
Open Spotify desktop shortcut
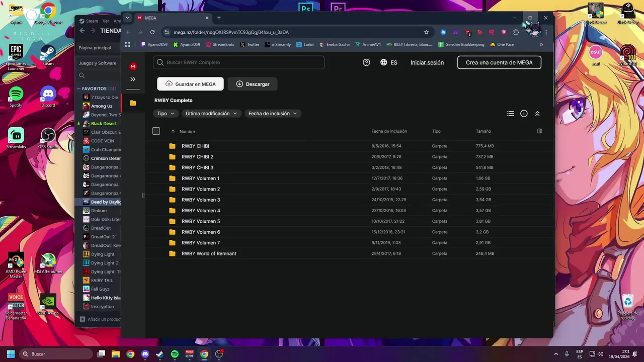click(x=16, y=97)
